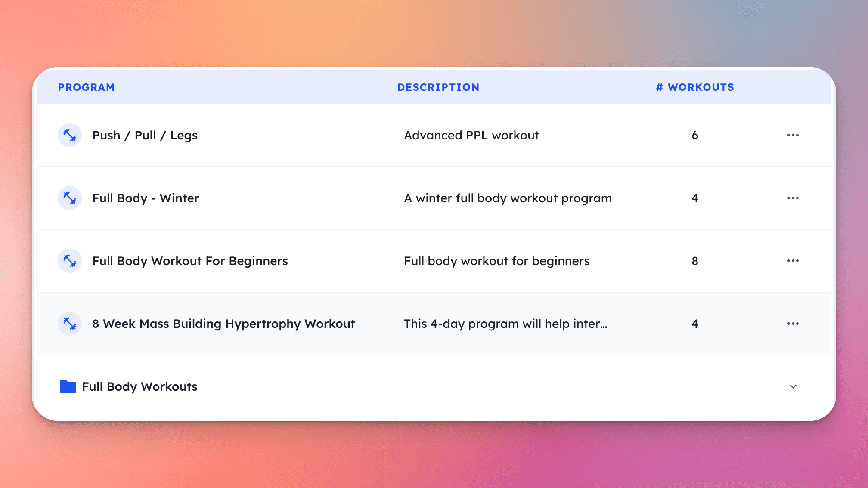Open options menu for Full Body - Winter
Screen dimensions: 868x488
793,197
